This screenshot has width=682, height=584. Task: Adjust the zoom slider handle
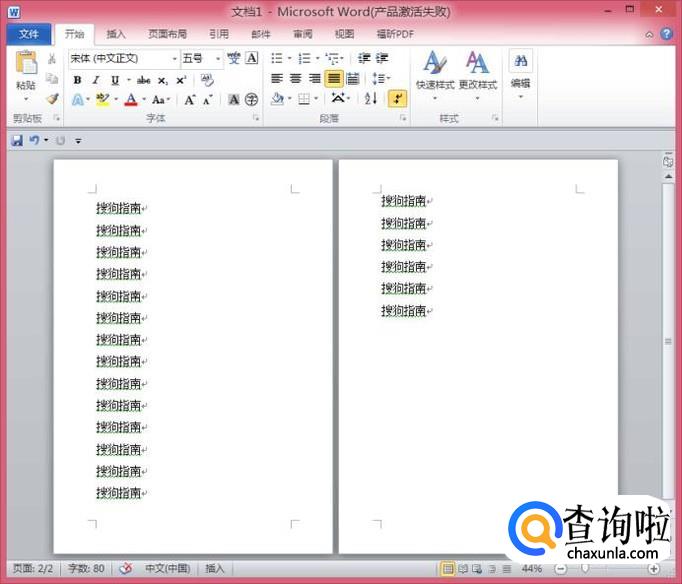[x=585, y=568]
